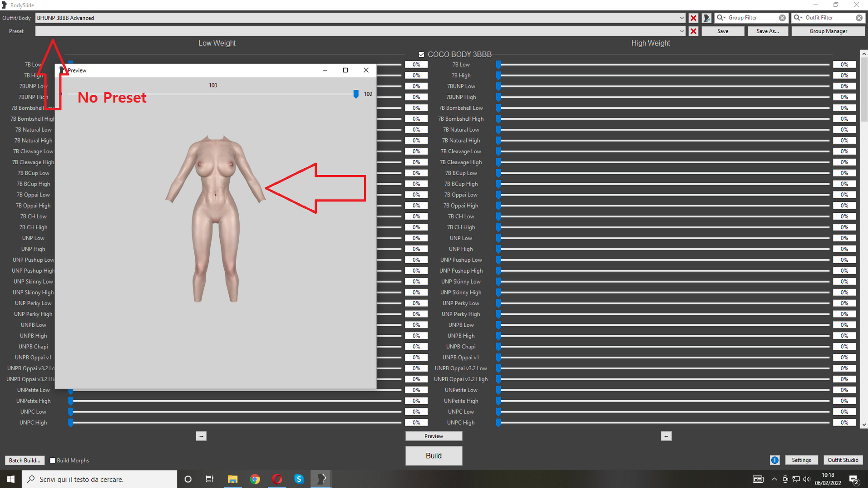The width and height of the screenshot is (868, 490).
Task: Adjust the Preview window weight slider thumb
Action: [x=356, y=94]
